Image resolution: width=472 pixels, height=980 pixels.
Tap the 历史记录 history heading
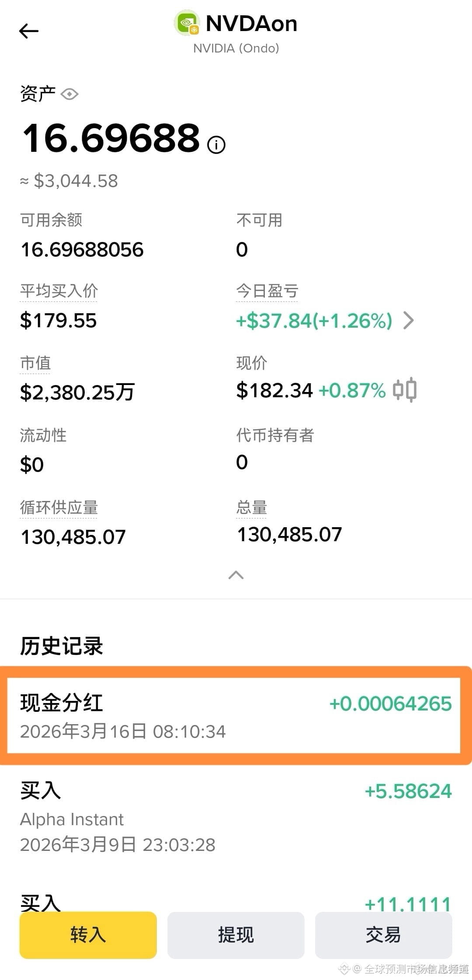(62, 646)
